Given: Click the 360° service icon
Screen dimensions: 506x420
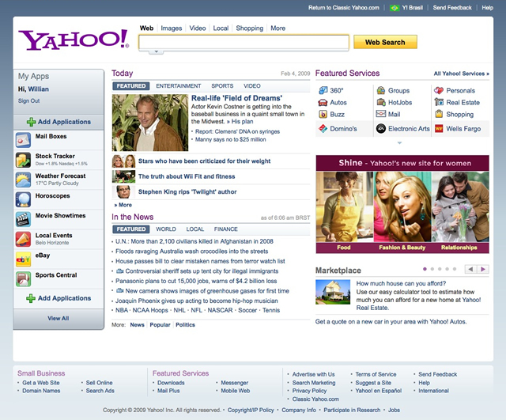Looking at the screenshot, I should 323,90.
